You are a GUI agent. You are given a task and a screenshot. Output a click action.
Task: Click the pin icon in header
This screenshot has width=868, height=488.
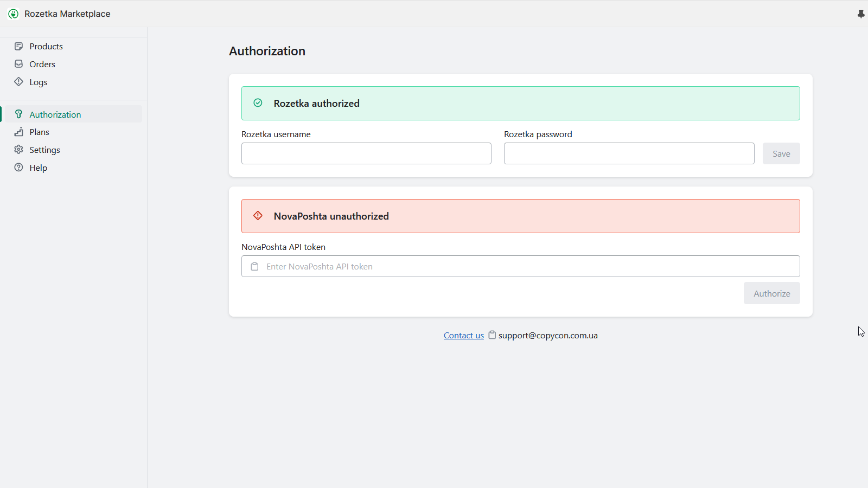point(861,14)
